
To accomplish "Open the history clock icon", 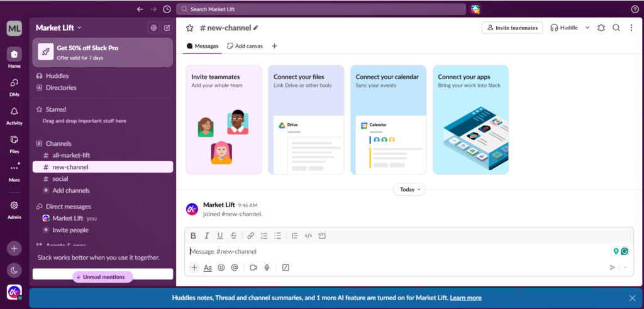I will click(167, 9).
